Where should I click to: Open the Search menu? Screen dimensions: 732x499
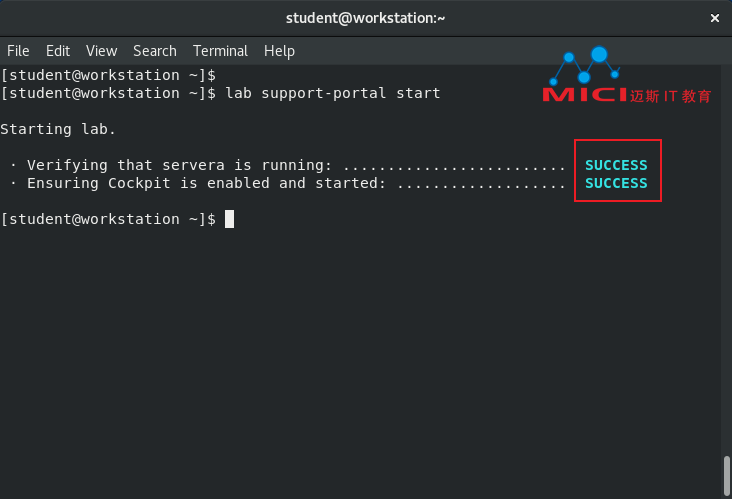(155, 51)
